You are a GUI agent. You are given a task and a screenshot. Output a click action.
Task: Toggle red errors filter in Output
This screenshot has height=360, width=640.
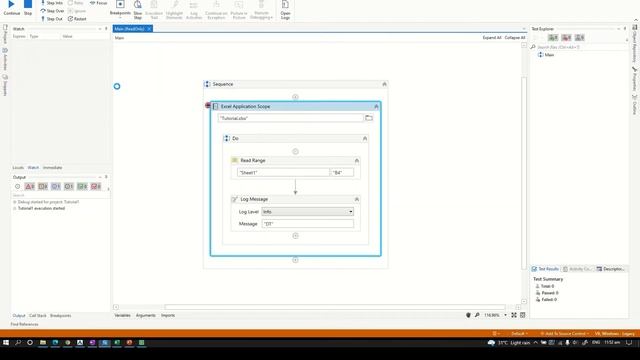30,187
